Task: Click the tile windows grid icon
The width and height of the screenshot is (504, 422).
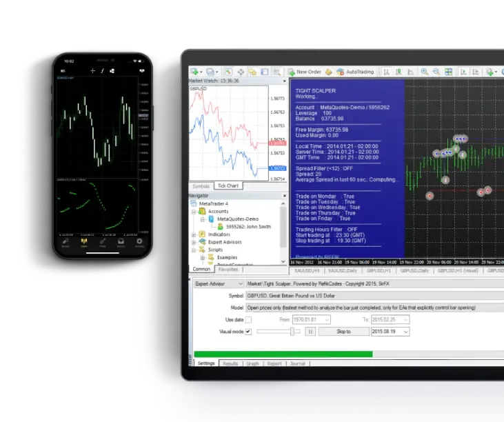Action: 448,72
